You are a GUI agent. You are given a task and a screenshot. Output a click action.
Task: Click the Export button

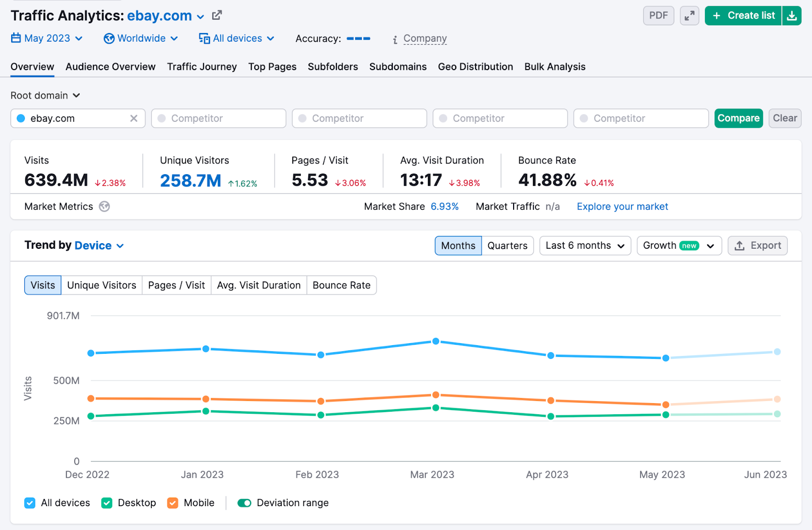758,246
